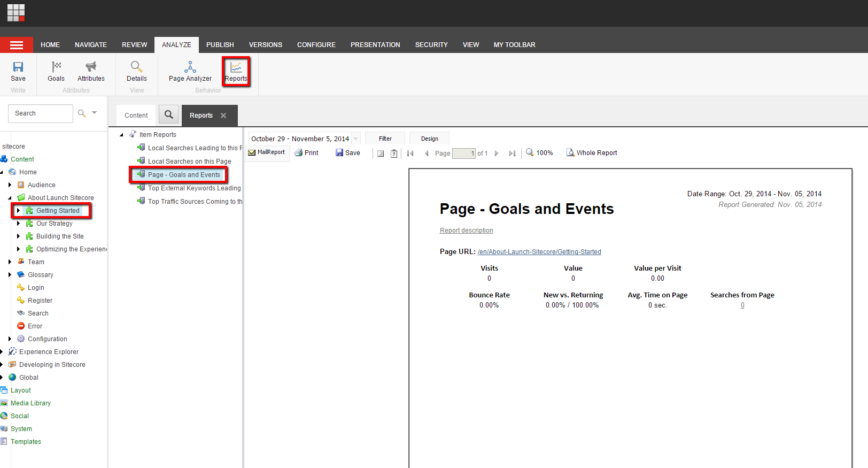Click the search tab icon next to Content
Image resolution: width=868 pixels, height=468 pixels.
coord(169,114)
